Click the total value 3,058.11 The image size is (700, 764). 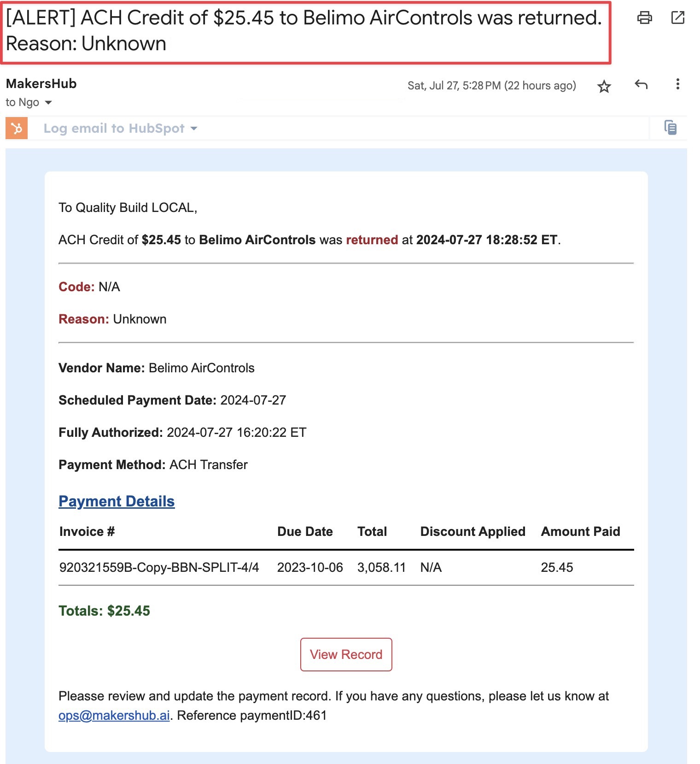point(381,567)
